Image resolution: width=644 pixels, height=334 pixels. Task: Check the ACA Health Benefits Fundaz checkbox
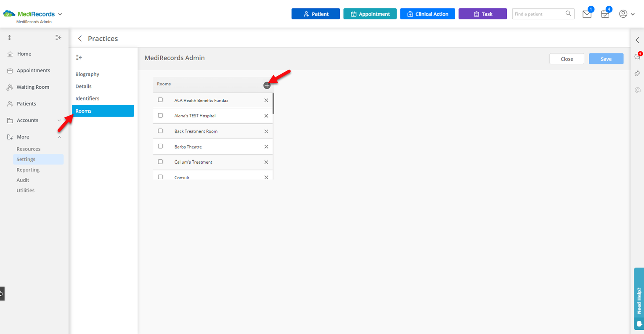click(160, 100)
